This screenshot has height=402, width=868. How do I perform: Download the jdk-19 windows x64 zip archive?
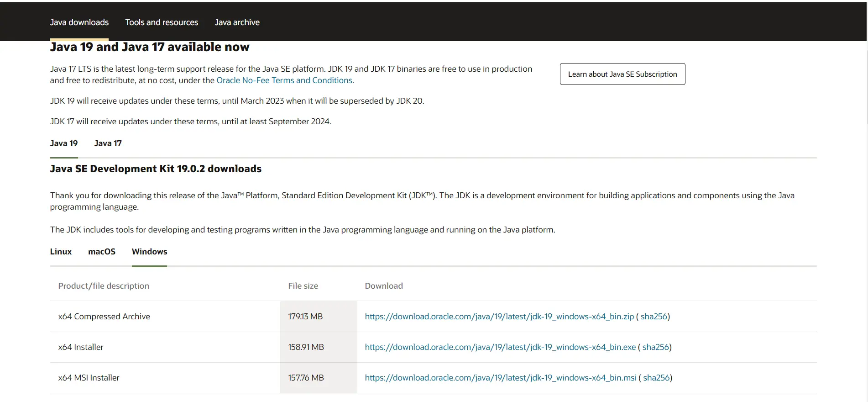pyautogui.click(x=499, y=317)
